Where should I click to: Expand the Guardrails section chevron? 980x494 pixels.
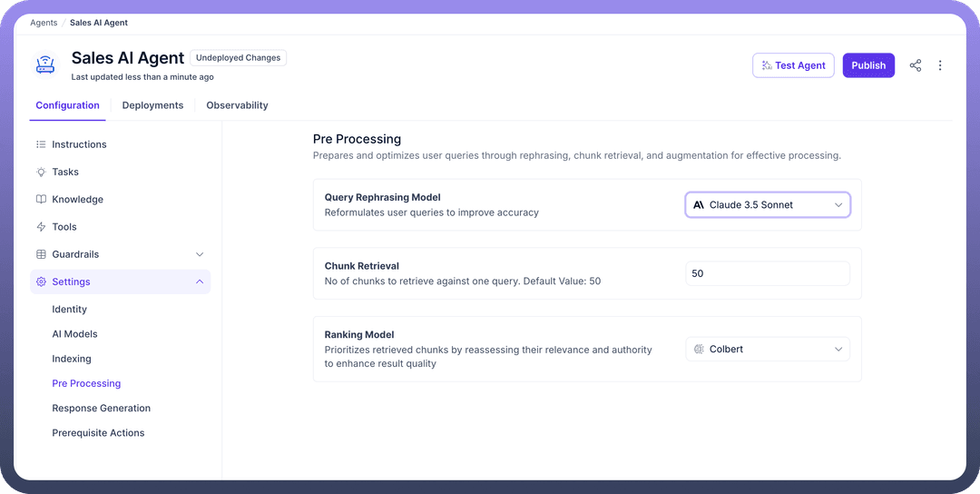tap(200, 254)
